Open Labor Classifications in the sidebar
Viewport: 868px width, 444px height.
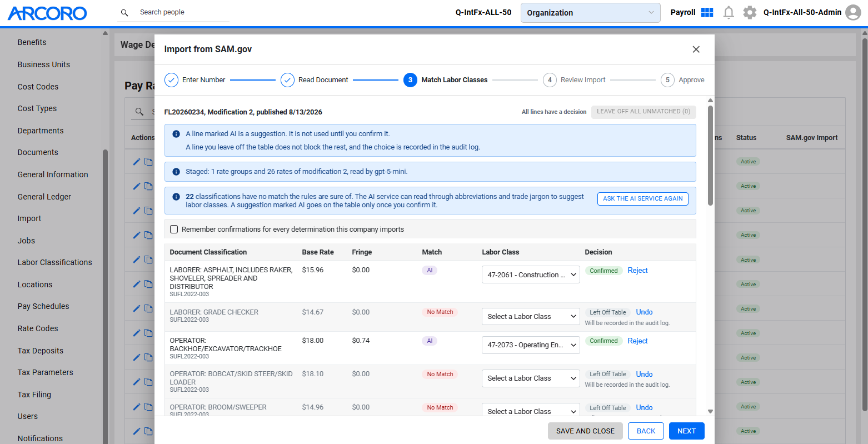(x=54, y=262)
